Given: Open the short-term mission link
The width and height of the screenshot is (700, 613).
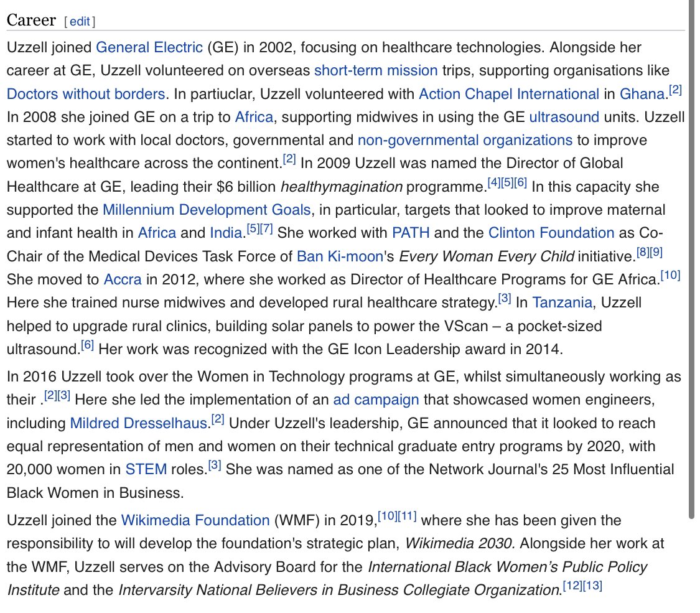Looking at the screenshot, I should click(376, 70).
